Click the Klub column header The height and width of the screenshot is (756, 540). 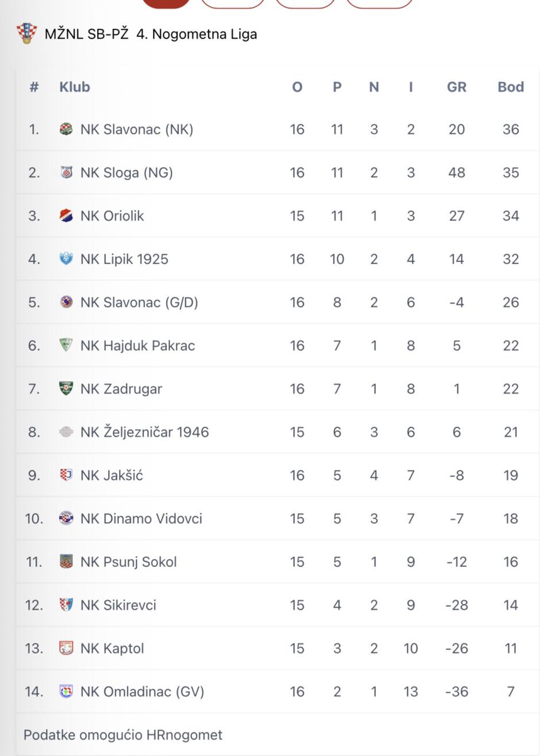75,87
